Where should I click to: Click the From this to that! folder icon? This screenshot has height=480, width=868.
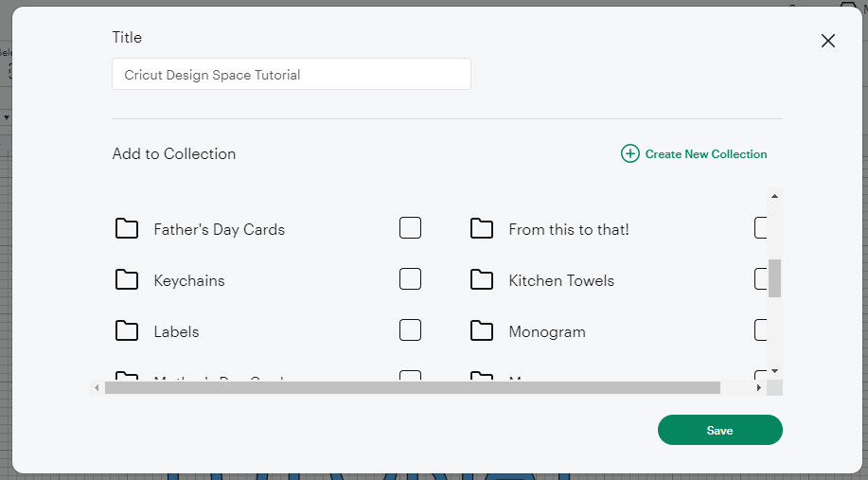(x=482, y=228)
